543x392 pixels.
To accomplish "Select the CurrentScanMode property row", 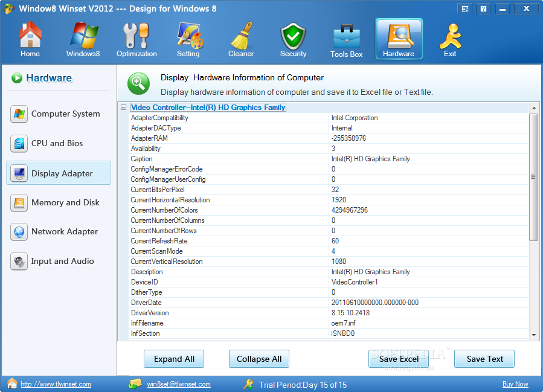I will [329, 251].
